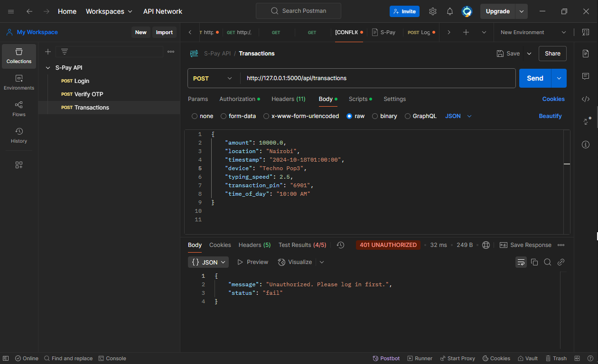Open the New Environment selector
Viewport: 598px width, 364px height.
point(533,32)
